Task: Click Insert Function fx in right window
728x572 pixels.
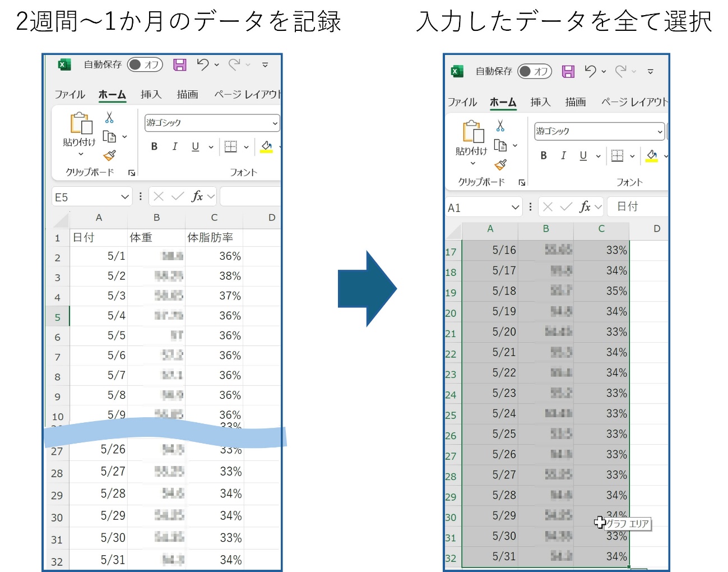Action: (585, 207)
